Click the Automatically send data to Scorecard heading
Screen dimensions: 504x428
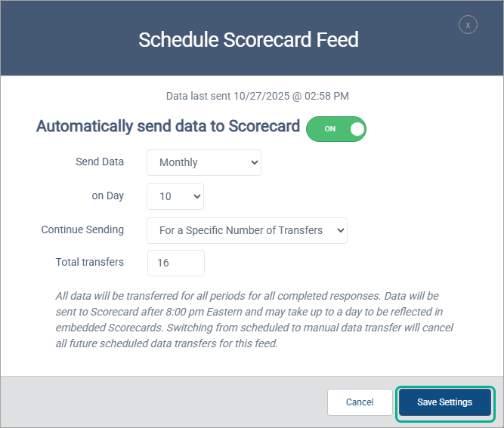click(168, 126)
